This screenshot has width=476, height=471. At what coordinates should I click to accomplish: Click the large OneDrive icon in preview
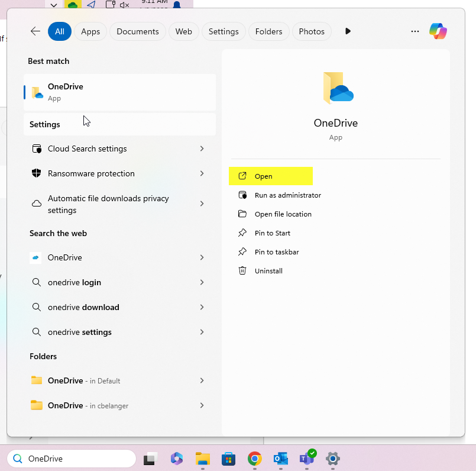coord(338,88)
